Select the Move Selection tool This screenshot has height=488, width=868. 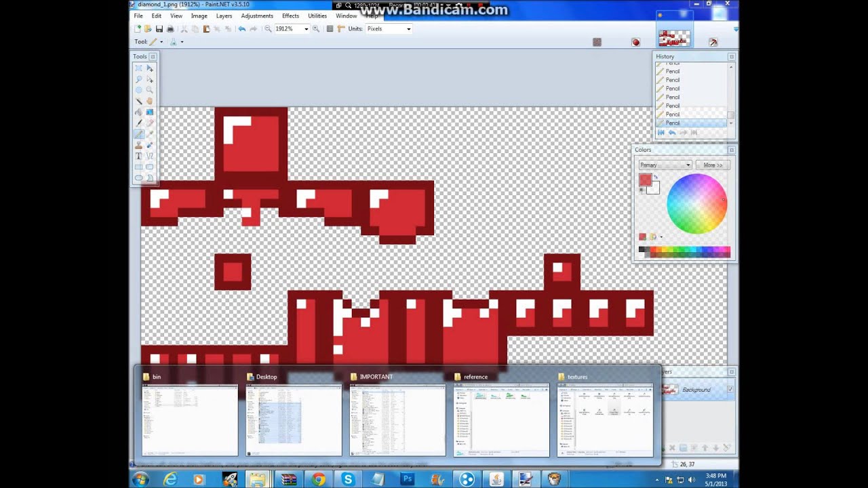150,79
